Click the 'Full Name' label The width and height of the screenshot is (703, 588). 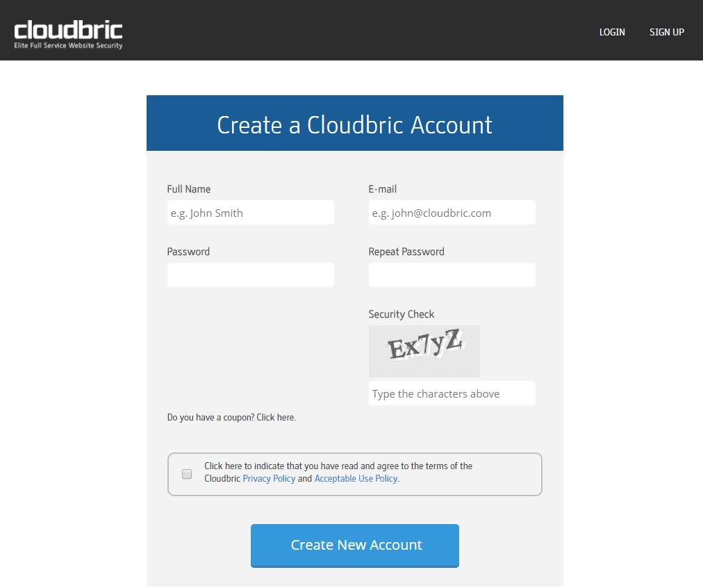[189, 189]
